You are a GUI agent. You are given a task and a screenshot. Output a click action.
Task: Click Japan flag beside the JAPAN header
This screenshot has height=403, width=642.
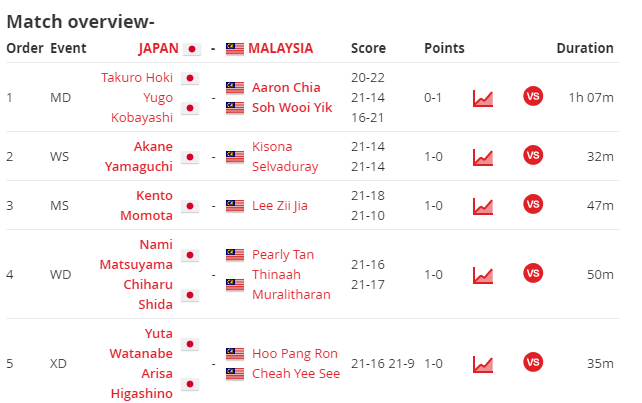coord(192,49)
